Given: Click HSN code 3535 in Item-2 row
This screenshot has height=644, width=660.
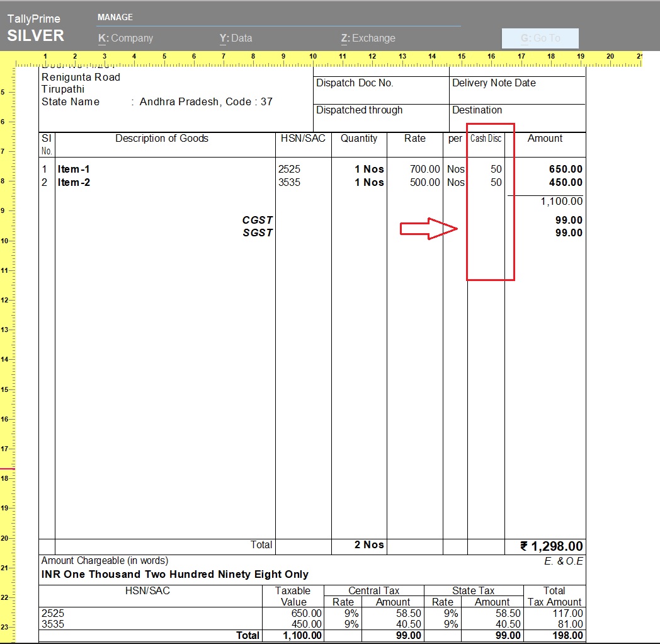Looking at the screenshot, I should tap(289, 182).
